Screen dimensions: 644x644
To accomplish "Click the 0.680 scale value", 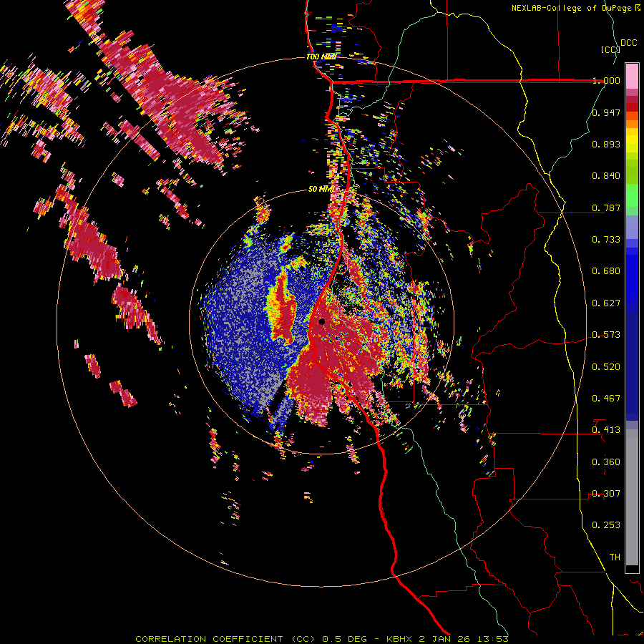I will click(x=606, y=271).
